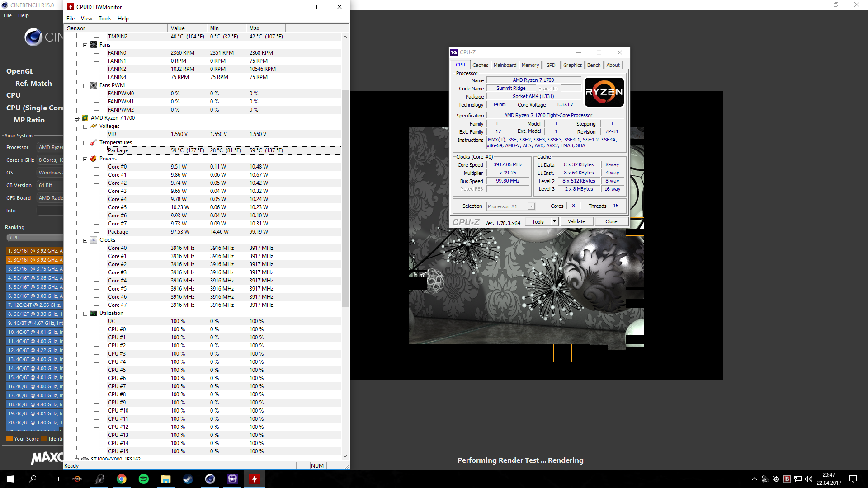Switch to CPU-Z via taskbar icon
Image resolution: width=868 pixels, height=488 pixels.
tap(232, 479)
